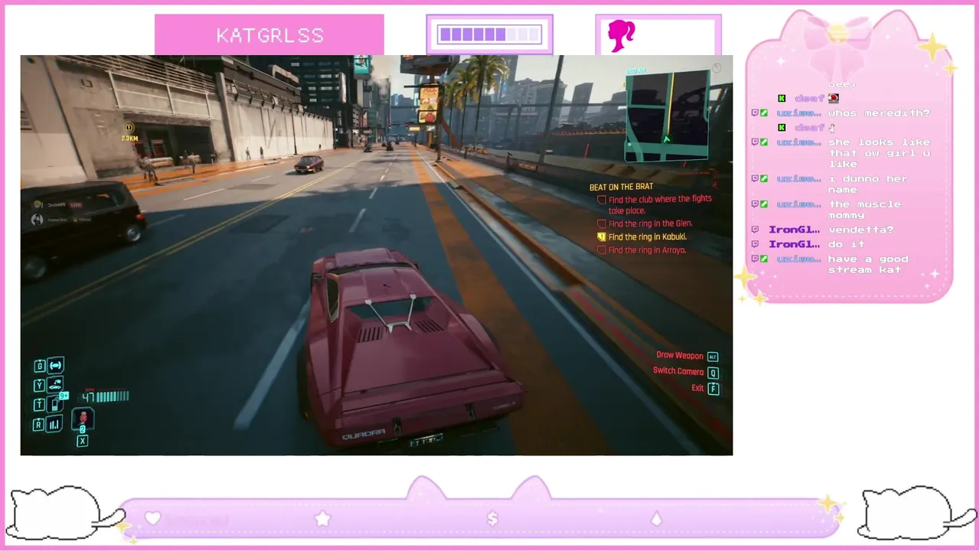Click the QUADRA label on the car's rear

(364, 435)
